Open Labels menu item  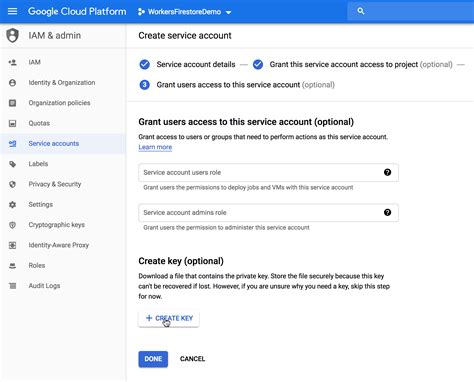38,164
